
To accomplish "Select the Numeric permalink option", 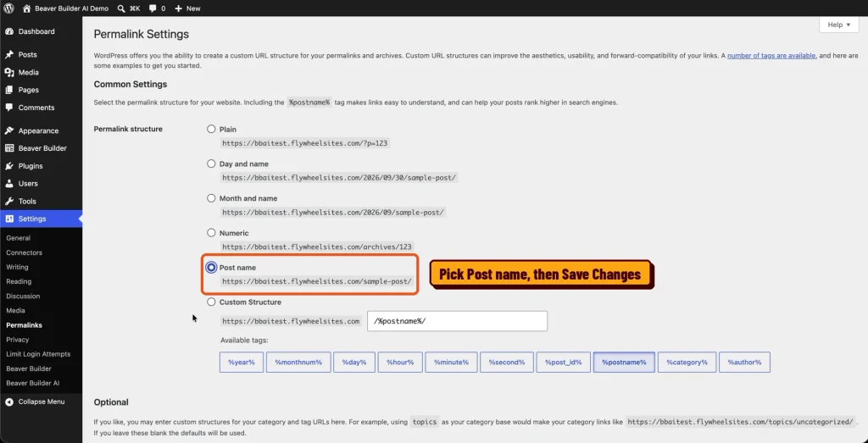I will tap(211, 233).
